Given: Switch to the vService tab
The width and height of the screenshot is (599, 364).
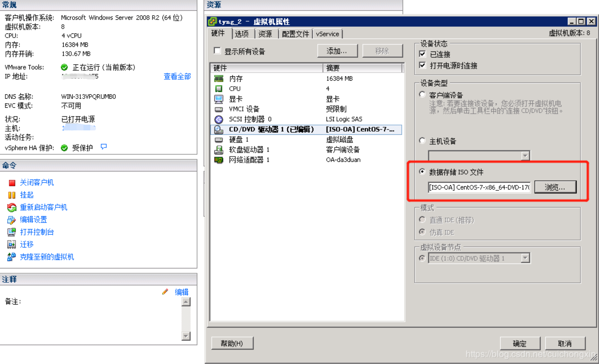Looking at the screenshot, I should [328, 34].
